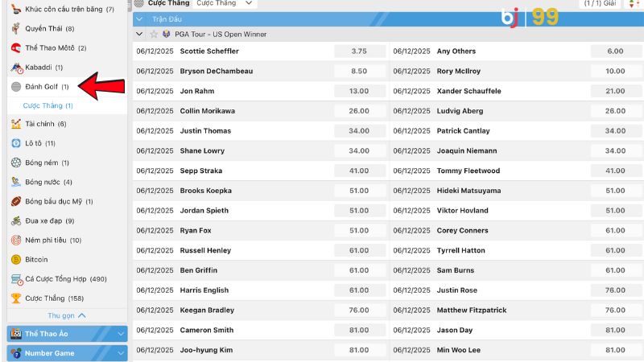Choose Joaquin Niemann odds 34.00
644x362 pixels.
615,150
